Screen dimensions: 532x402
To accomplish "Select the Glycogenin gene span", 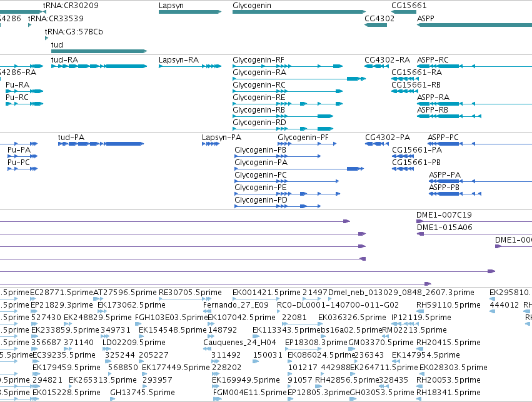I will point(299,12).
